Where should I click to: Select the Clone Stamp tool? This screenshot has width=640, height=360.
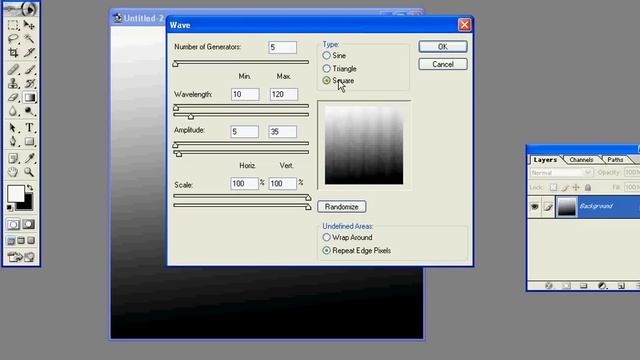13,84
